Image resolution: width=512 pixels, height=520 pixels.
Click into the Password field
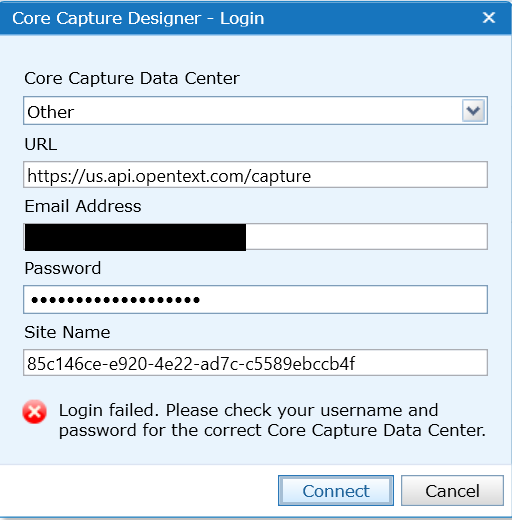pyautogui.click(x=255, y=299)
